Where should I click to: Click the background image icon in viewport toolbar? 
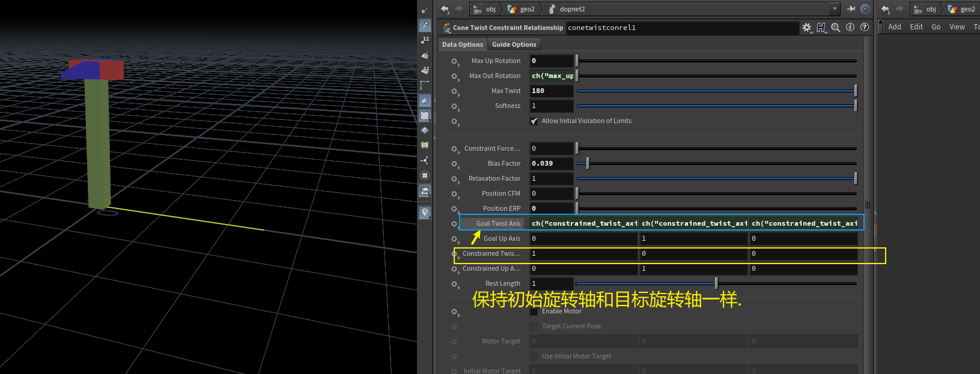425,191
